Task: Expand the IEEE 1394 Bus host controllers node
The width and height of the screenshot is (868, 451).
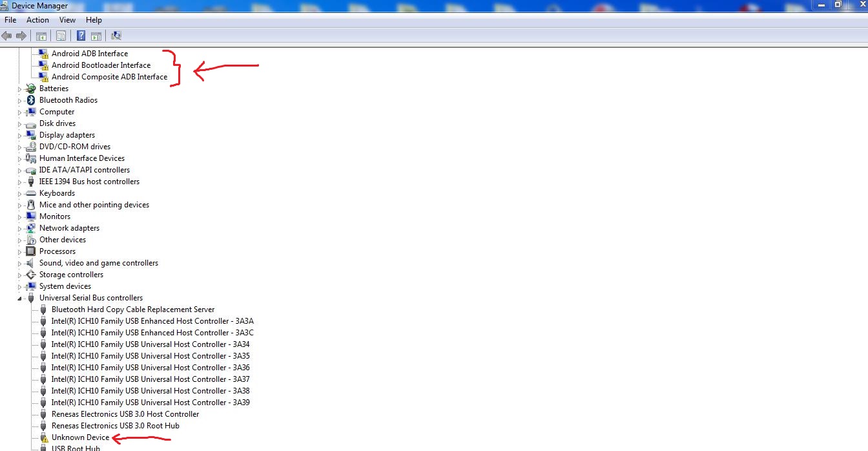Action: 19,182
